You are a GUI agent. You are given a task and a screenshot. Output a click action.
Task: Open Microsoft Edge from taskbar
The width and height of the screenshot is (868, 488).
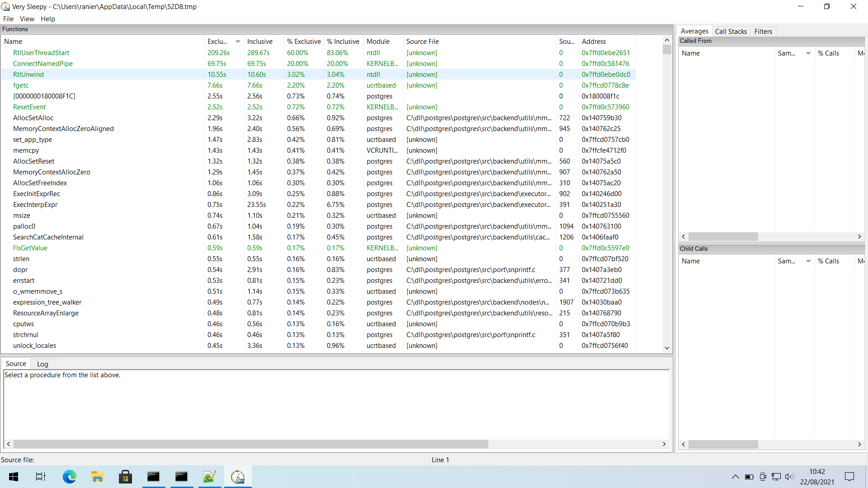pyautogui.click(x=69, y=477)
